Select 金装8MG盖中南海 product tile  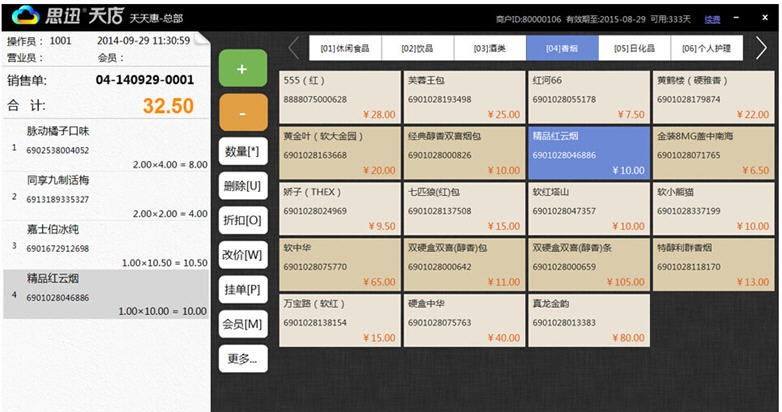(x=714, y=153)
